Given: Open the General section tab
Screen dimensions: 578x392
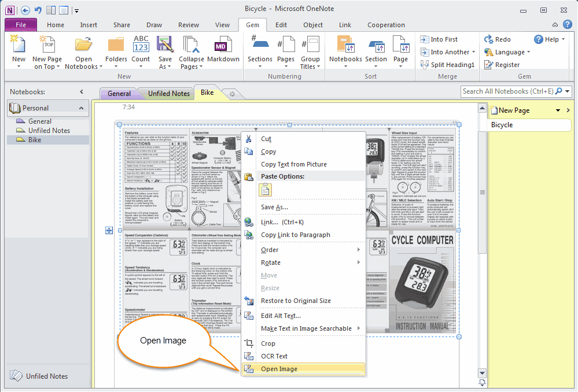Looking at the screenshot, I should click(119, 94).
